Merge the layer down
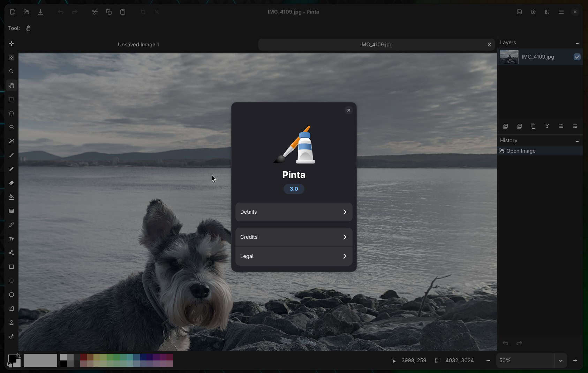Viewport: 588px width, 373px height. 547,126
